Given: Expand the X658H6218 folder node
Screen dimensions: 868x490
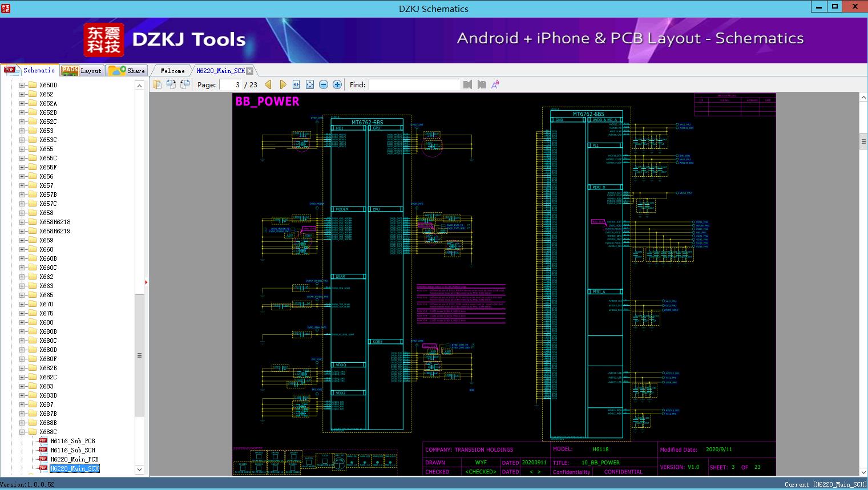Looking at the screenshot, I should click(x=22, y=222).
